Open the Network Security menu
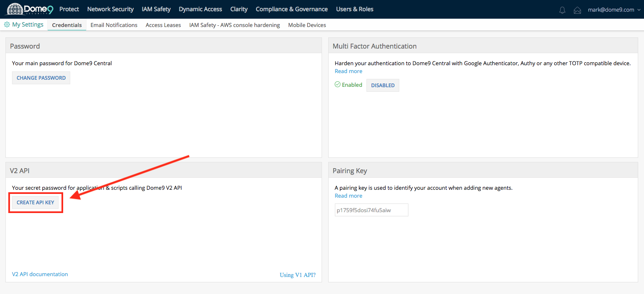 click(111, 9)
